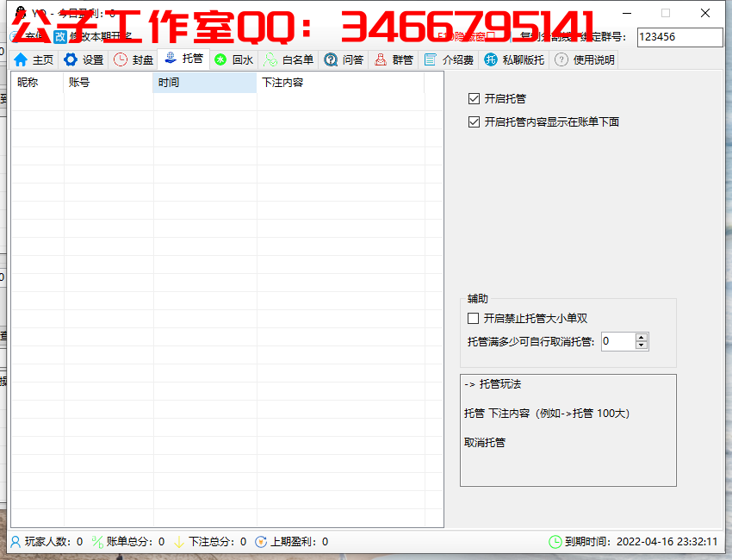
Task: Click the 私聊版托 blue circle icon
Action: coord(491,59)
